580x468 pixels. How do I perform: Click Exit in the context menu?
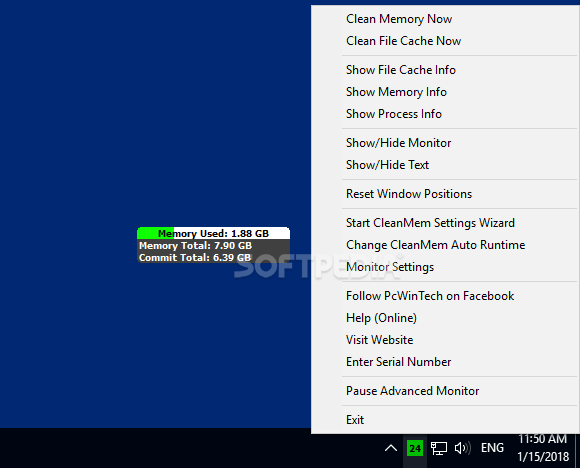pos(444,420)
